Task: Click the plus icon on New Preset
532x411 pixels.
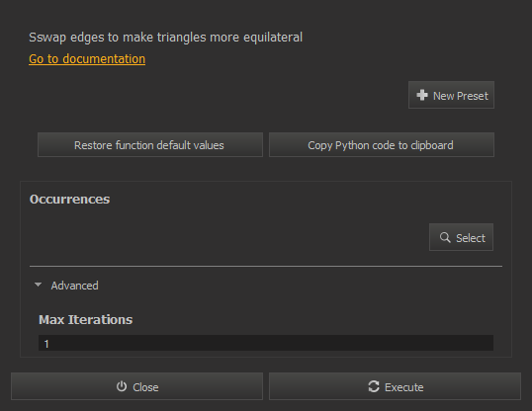Action: 422,95
